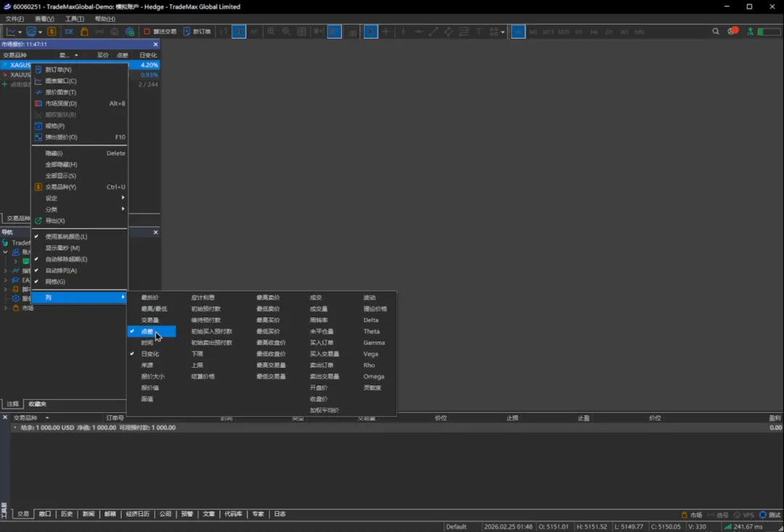Viewport: 784px width, 532px height.
Task: Switch to the 历史 tab in bottom panel
Action: pos(67,514)
